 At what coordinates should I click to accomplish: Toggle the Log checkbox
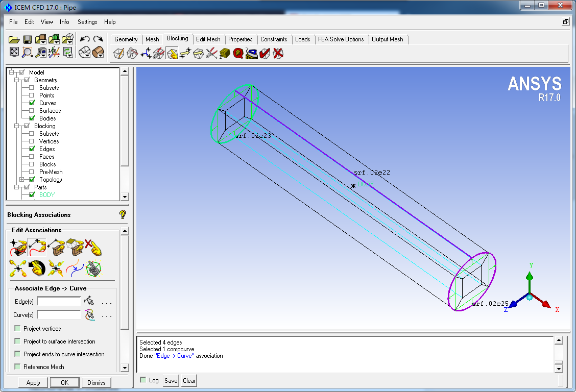[143, 380]
